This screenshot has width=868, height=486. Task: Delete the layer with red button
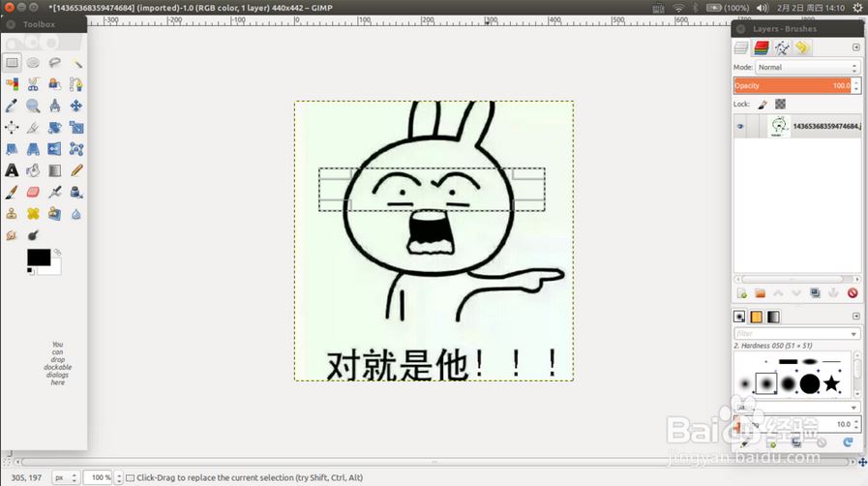(853, 293)
